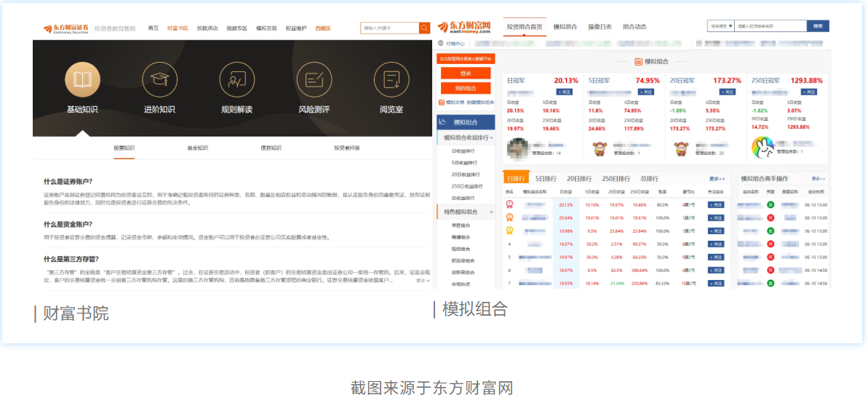Select 操盘日志 tab
This screenshot has width=868, height=403.
(600, 27)
